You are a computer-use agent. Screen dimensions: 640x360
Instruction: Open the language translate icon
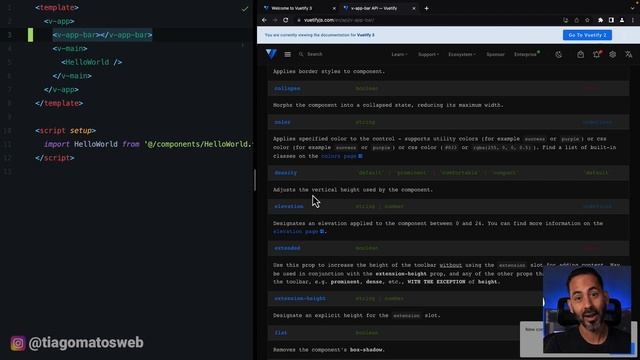(x=629, y=54)
